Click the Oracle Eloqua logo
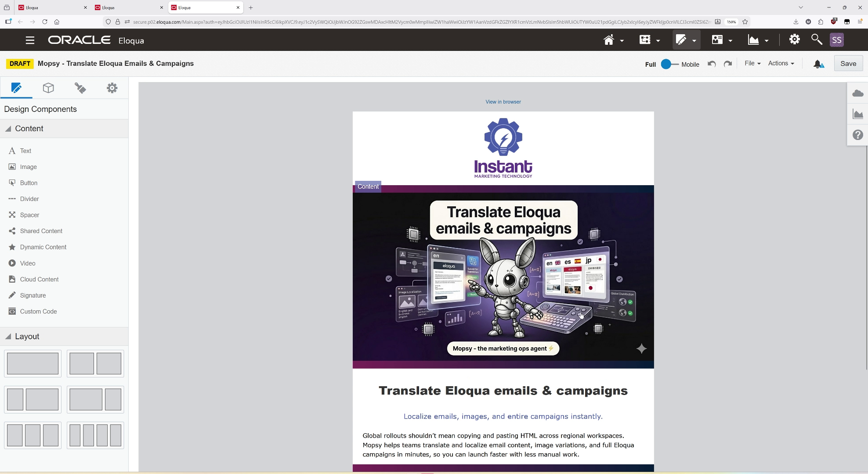The height and width of the screenshot is (474, 868). click(96, 40)
